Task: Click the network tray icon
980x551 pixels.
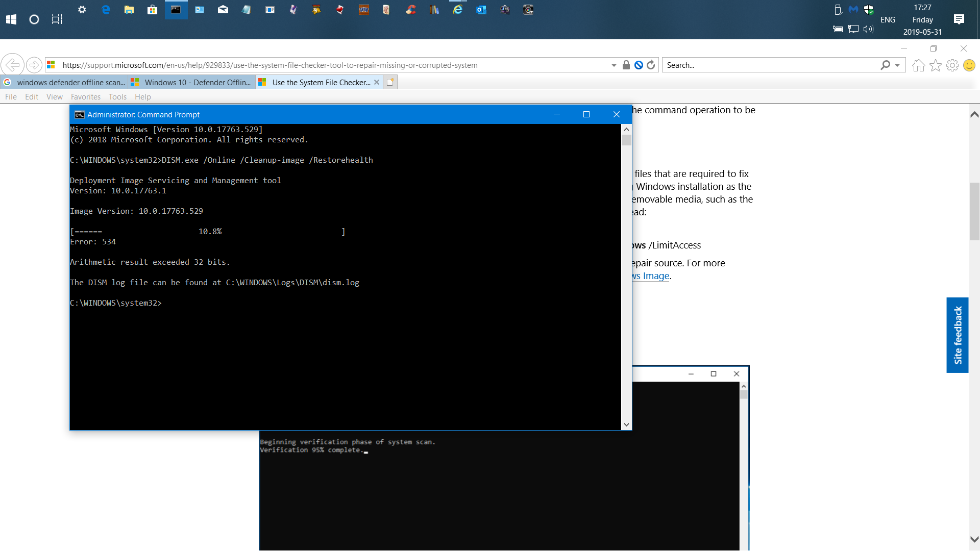Action: [x=853, y=29]
